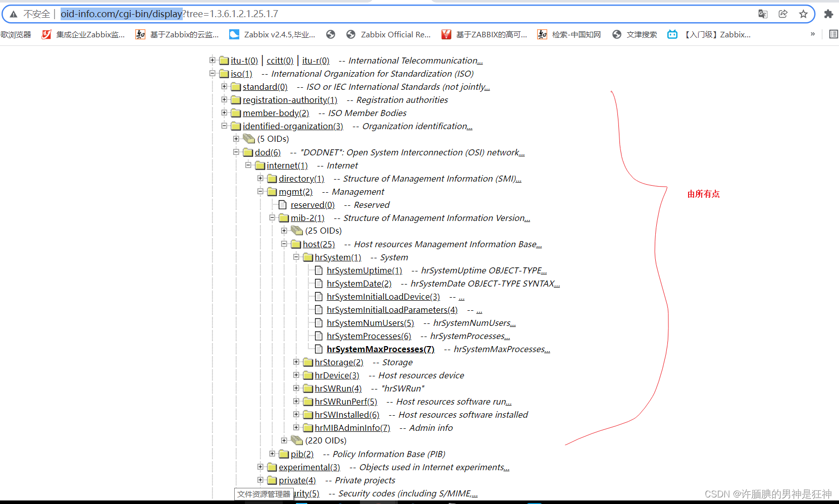Click the hrSystemMaxProcesses(7) document icon
The image size is (839, 504).
tap(319, 349)
